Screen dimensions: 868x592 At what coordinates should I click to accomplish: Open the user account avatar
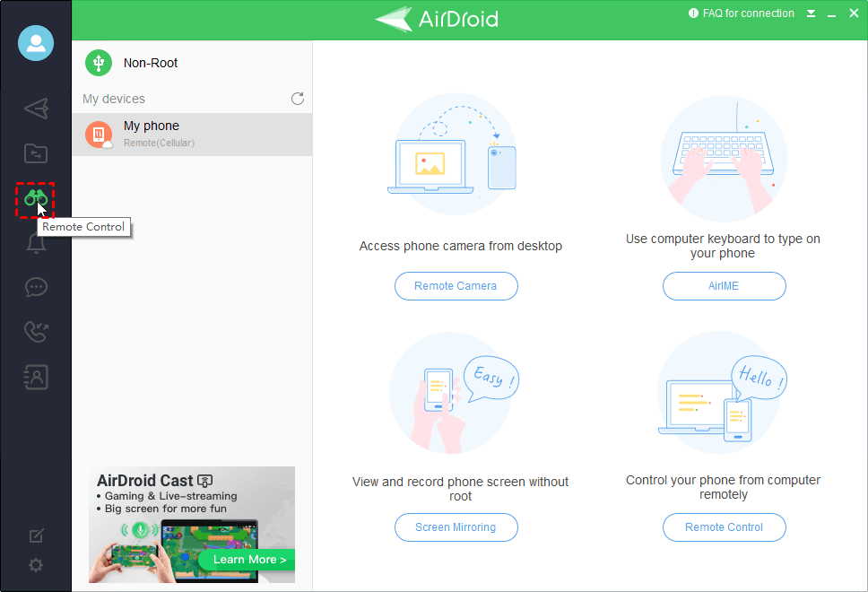(x=36, y=43)
